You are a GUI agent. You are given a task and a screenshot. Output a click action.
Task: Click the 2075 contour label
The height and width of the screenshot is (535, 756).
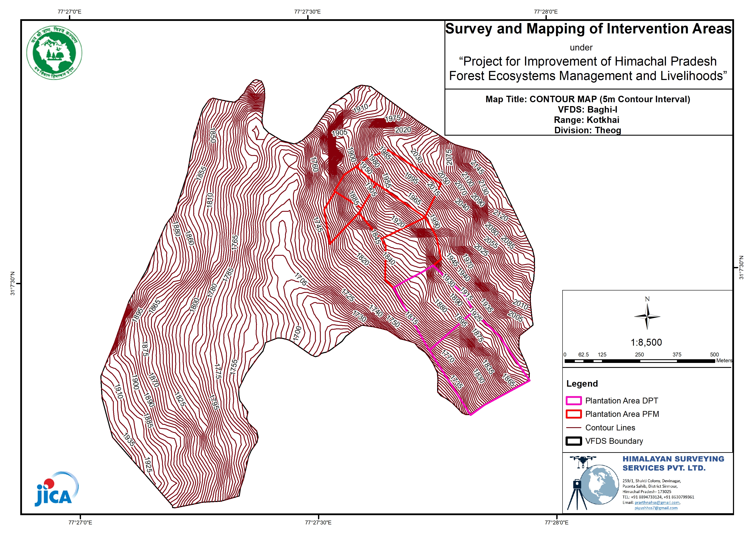coord(449,157)
